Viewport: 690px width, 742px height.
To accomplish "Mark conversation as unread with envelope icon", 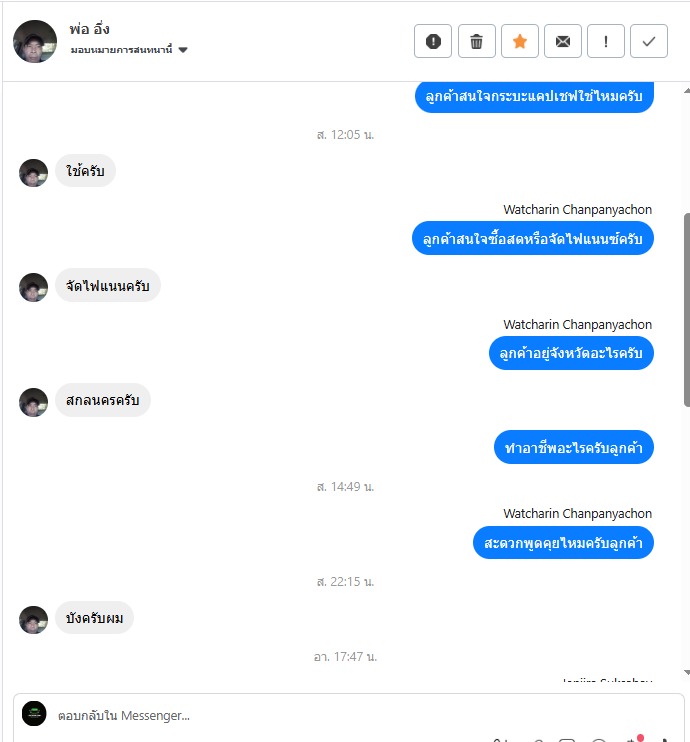I will [x=563, y=41].
